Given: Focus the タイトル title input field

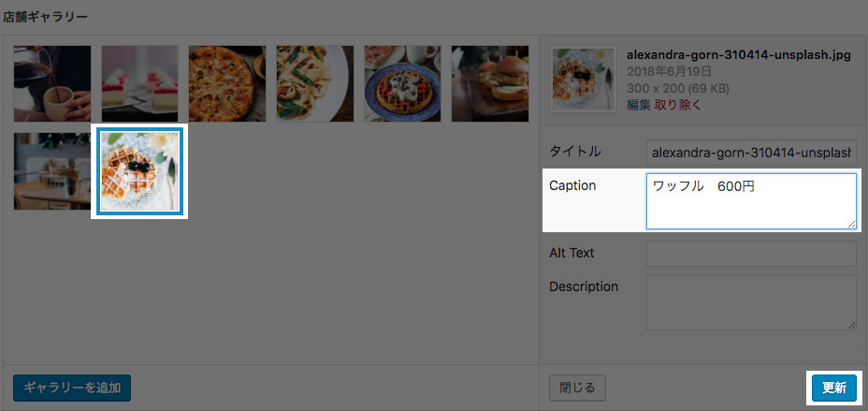Looking at the screenshot, I should tap(751, 153).
